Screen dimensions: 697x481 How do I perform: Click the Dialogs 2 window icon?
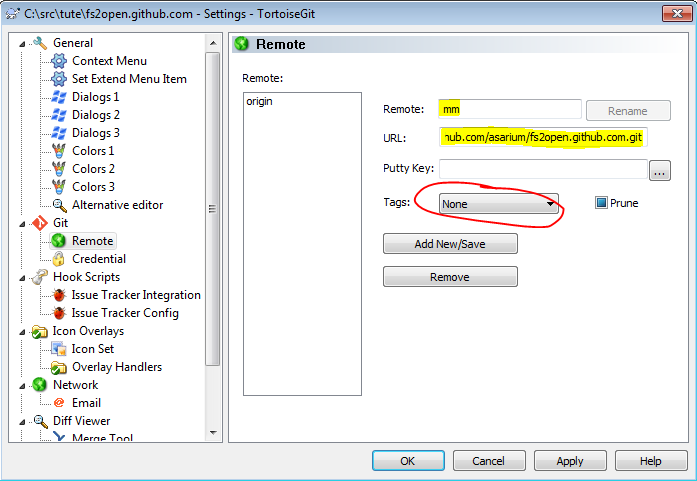58,115
